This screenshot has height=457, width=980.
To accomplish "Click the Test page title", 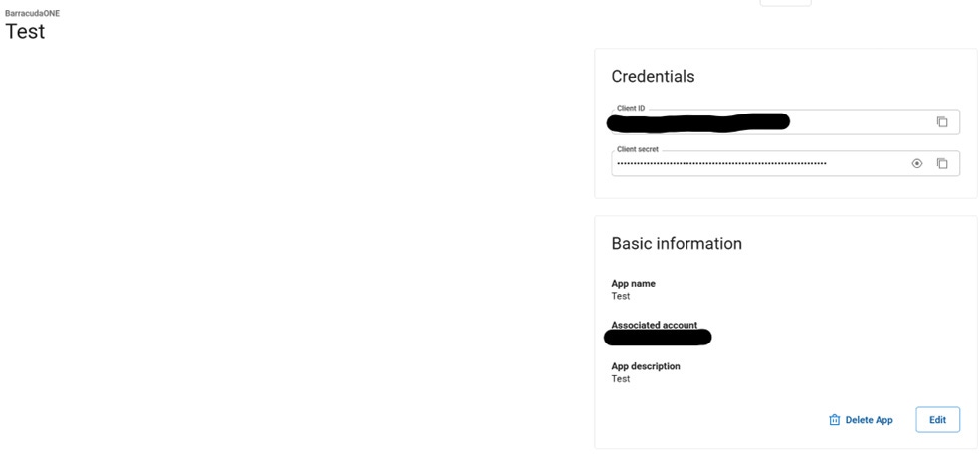I will (x=25, y=31).
